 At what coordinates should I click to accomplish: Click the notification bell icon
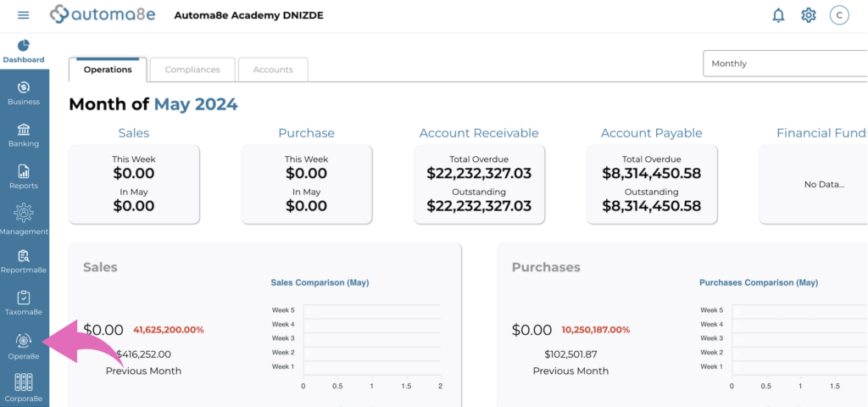coord(778,15)
